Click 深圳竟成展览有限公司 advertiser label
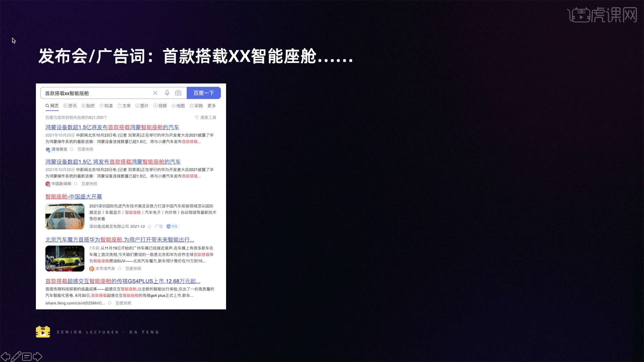 coord(109,227)
